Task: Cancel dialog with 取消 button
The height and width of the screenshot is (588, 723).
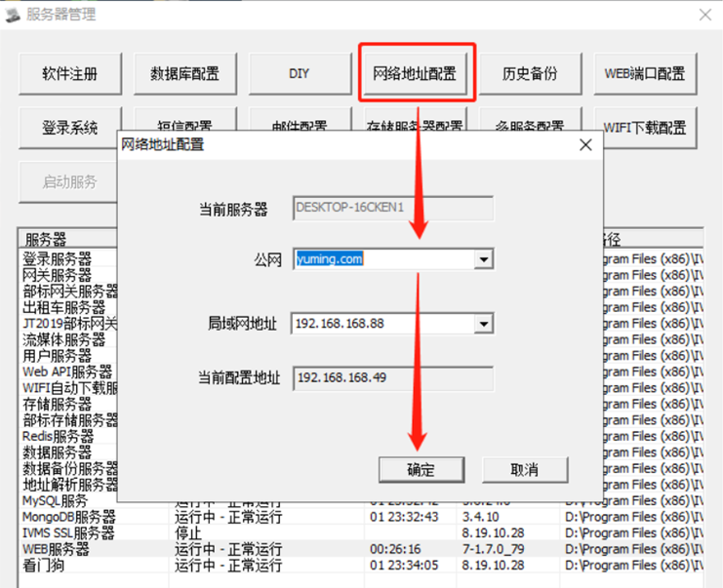Action: (x=525, y=470)
